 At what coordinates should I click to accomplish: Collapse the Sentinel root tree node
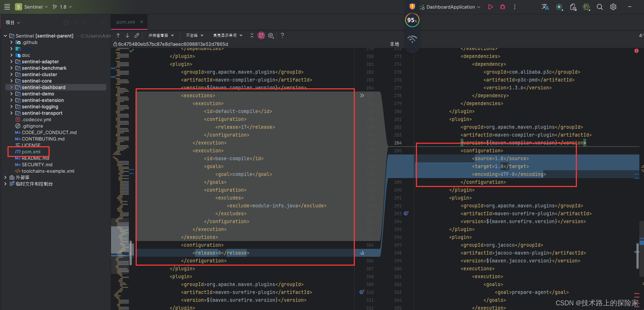click(5, 36)
